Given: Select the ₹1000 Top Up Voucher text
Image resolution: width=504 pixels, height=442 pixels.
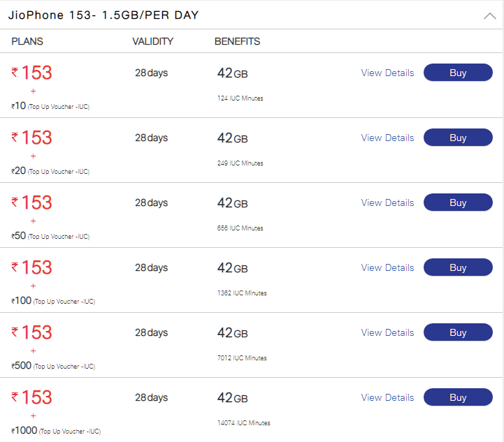Looking at the screenshot, I should [x=56, y=431].
